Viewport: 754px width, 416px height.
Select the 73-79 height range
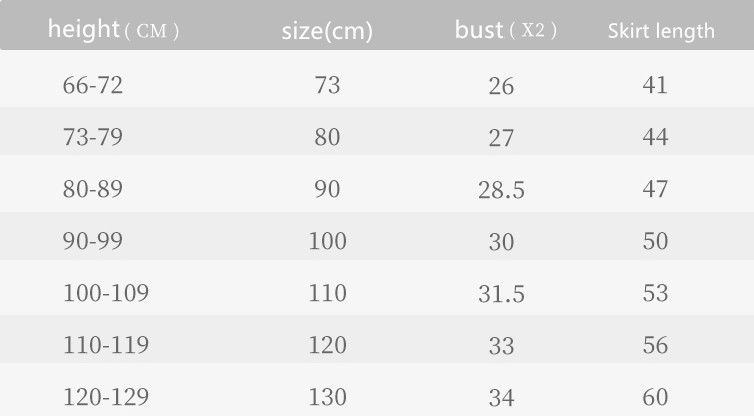click(x=93, y=137)
